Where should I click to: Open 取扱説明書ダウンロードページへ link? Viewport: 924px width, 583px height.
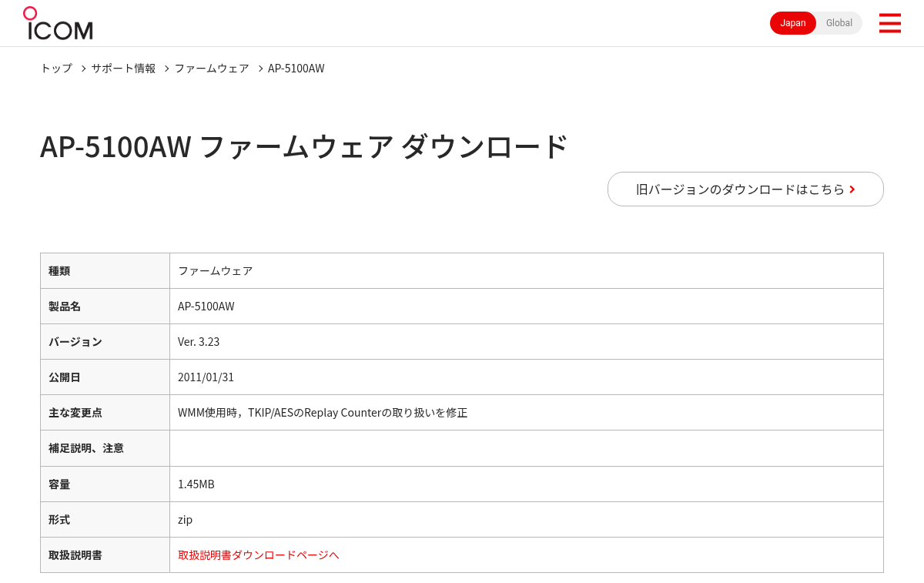258,555
